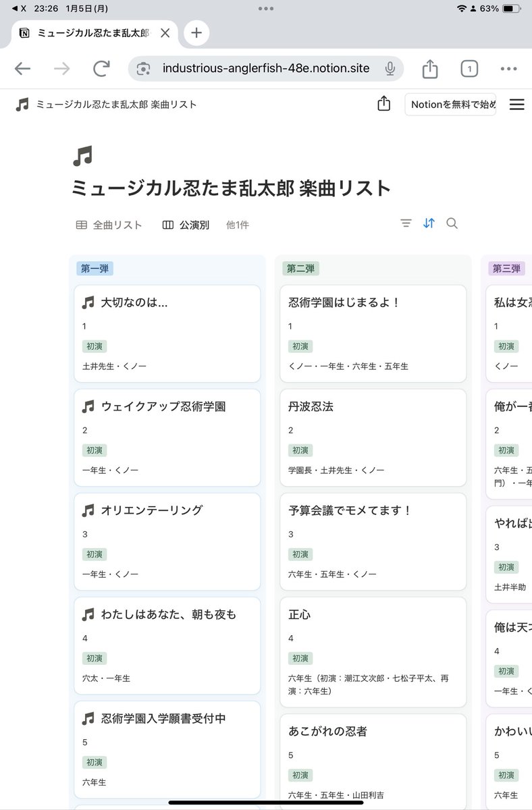Open tab switcher showing 1 tab
The width and height of the screenshot is (532, 810).
pyautogui.click(x=469, y=68)
